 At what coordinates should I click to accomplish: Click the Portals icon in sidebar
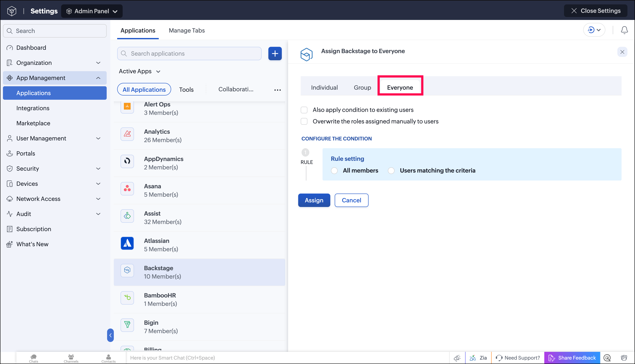coord(9,153)
